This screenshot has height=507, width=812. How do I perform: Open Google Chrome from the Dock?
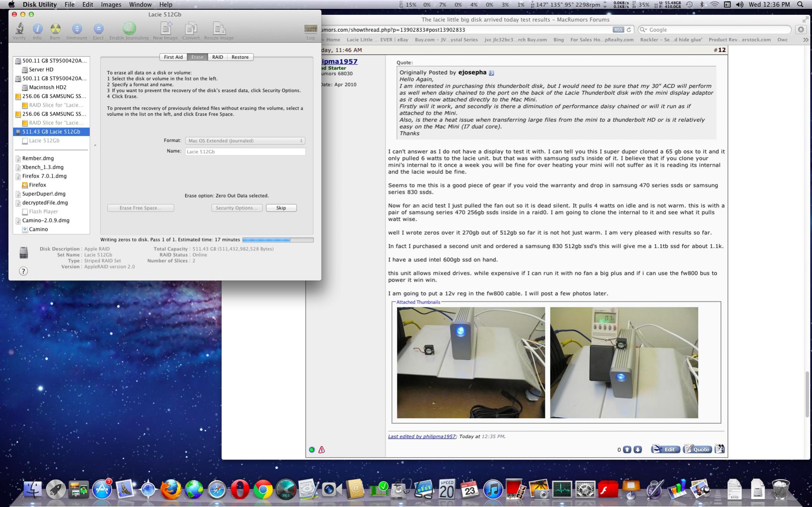263,490
